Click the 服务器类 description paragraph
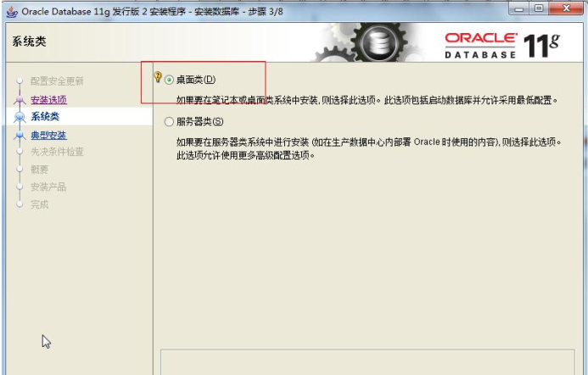 coord(368,148)
